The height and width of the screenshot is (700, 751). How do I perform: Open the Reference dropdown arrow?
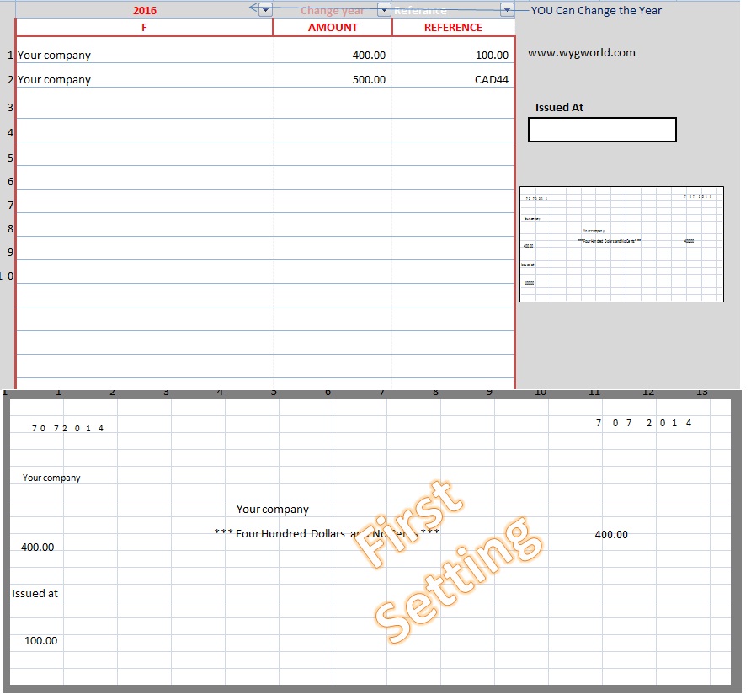pyautogui.click(x=508, y=9)
